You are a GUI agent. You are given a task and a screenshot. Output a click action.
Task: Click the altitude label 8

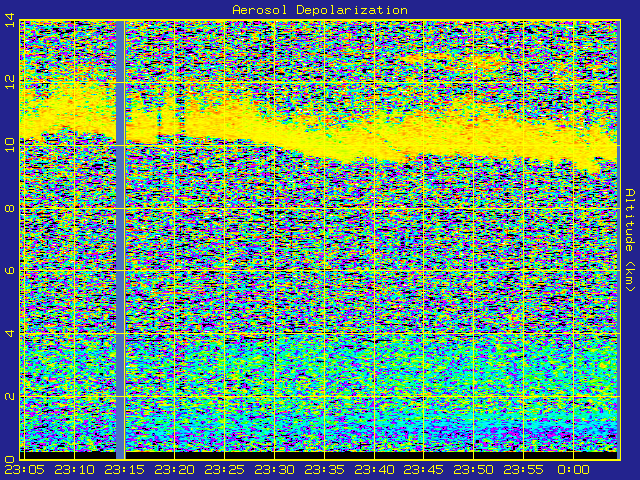(x=10, y=208)
